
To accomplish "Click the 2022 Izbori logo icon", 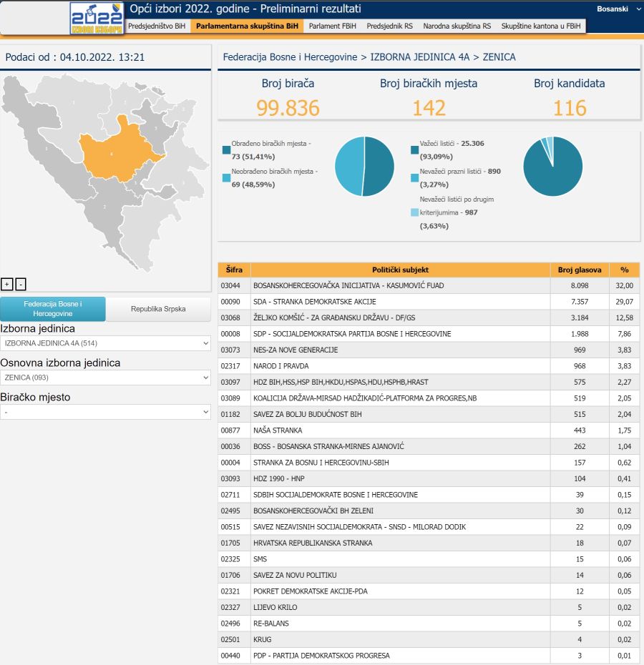I will tap(96, 18).
